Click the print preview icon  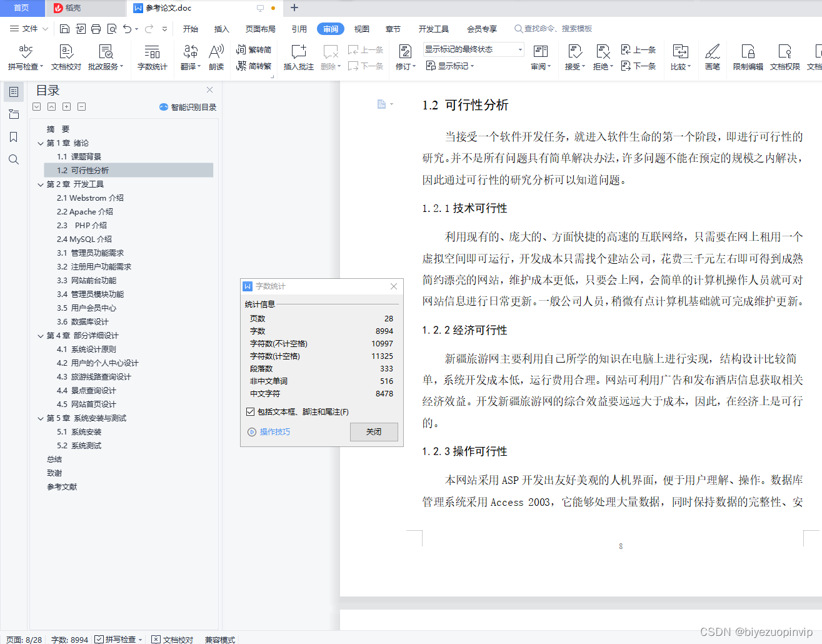(x=111, y=29)
